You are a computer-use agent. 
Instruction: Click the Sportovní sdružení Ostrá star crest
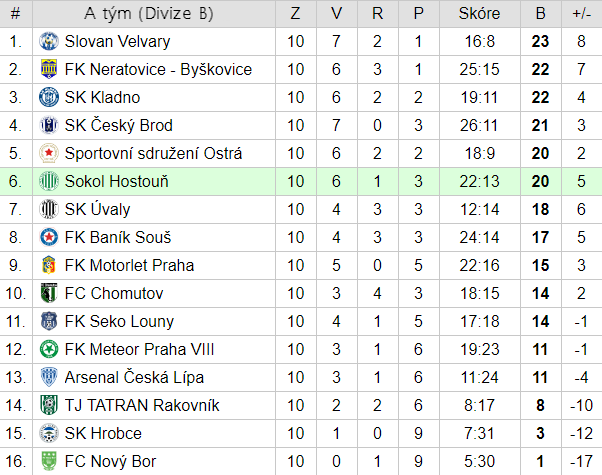pos(49,154)
